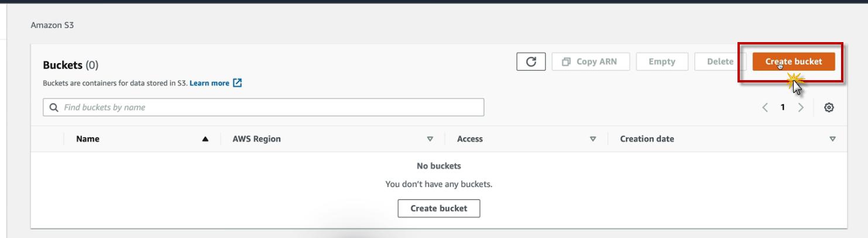Click the Copy ARN button
This screenshot has height=238, width=868.
pyautogui.click(x=590, y=61)
